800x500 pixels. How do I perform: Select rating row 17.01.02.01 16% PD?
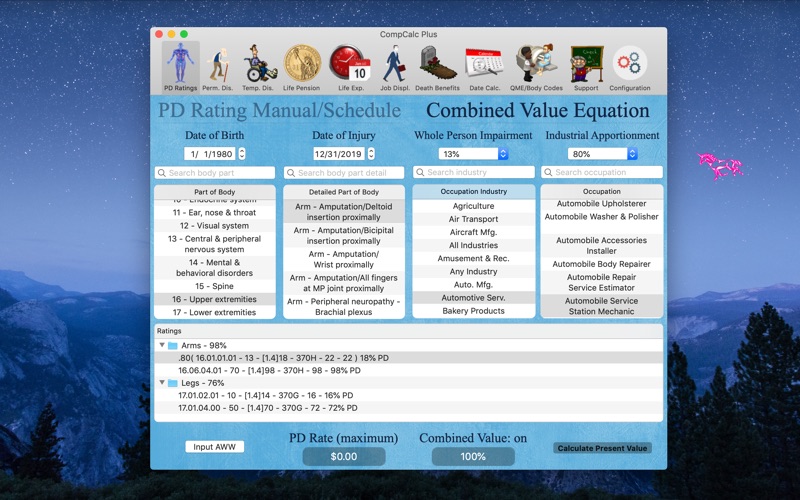click(408, 395)
